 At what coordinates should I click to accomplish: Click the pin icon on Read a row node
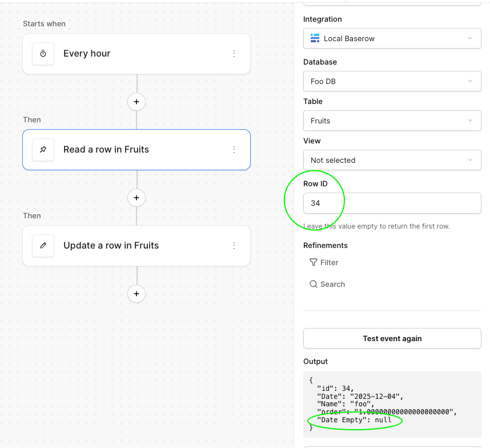click(43, 150)
